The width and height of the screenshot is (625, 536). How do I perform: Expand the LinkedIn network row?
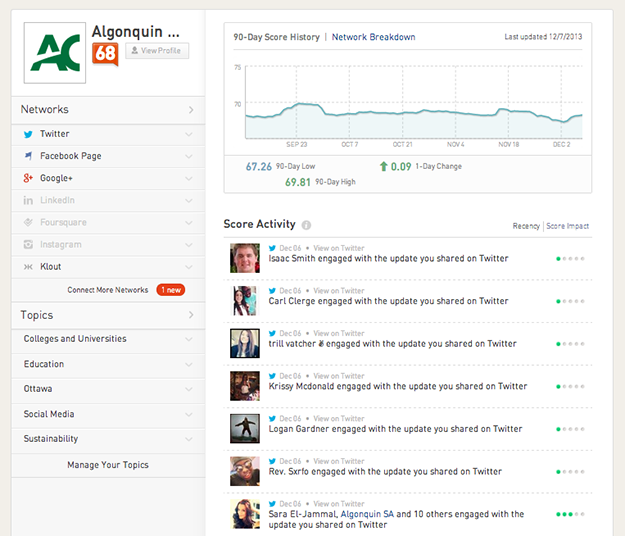point(189,200)
